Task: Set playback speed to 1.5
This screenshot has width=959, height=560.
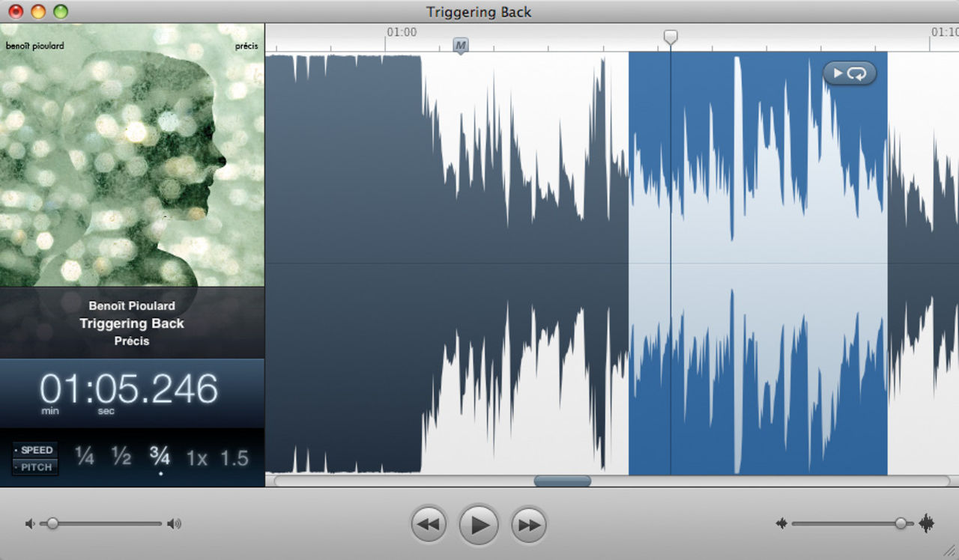Action: pyautogui.click(x=234, y=457)
